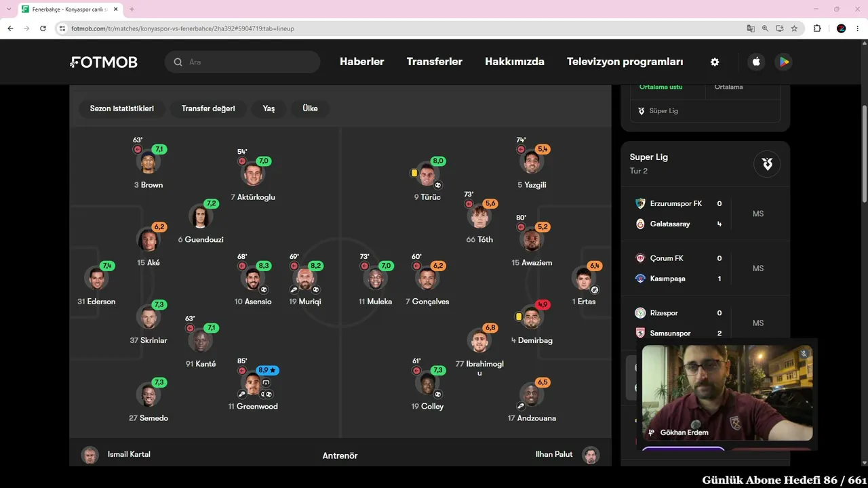Open a new browser tab
Image resolution: width=868 pixels, height=488 pixels.
(132, 9)
